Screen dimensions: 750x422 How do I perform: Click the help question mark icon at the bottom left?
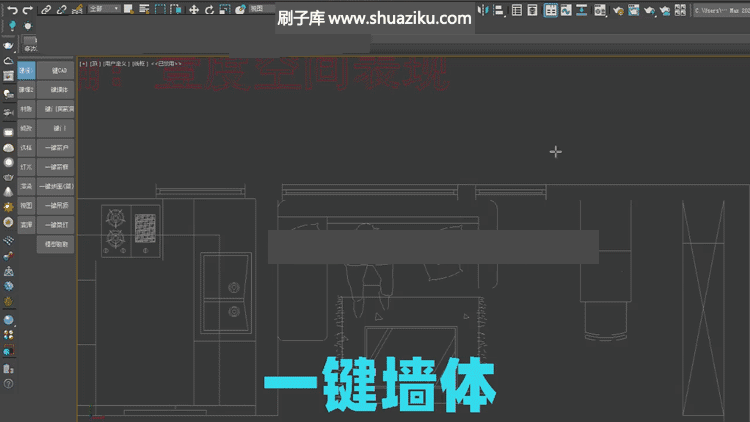8,383
